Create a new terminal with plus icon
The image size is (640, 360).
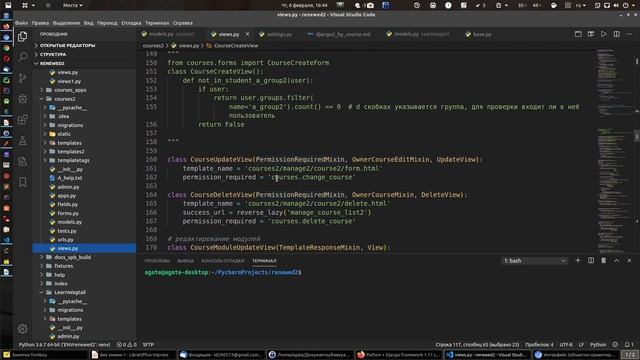pyautogui.click(x=578, y=260)
